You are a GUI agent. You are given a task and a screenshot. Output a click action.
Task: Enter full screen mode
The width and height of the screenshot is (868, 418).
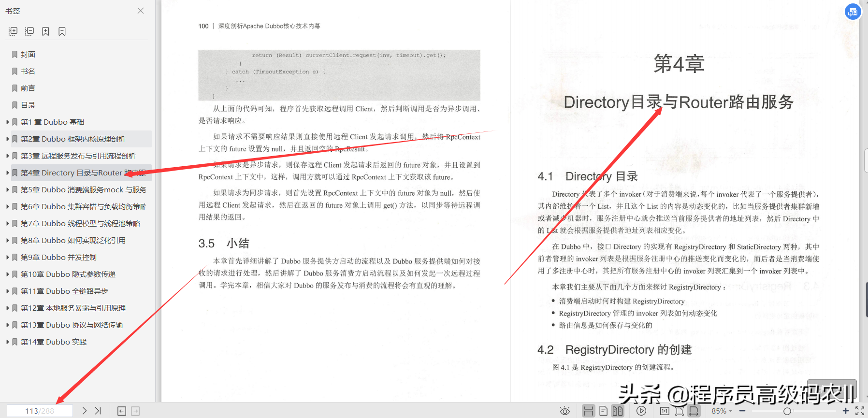tap(860, 411)
